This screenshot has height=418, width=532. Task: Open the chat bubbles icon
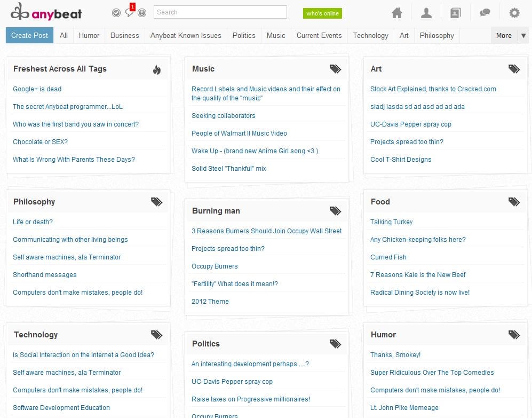pos(485,13)
